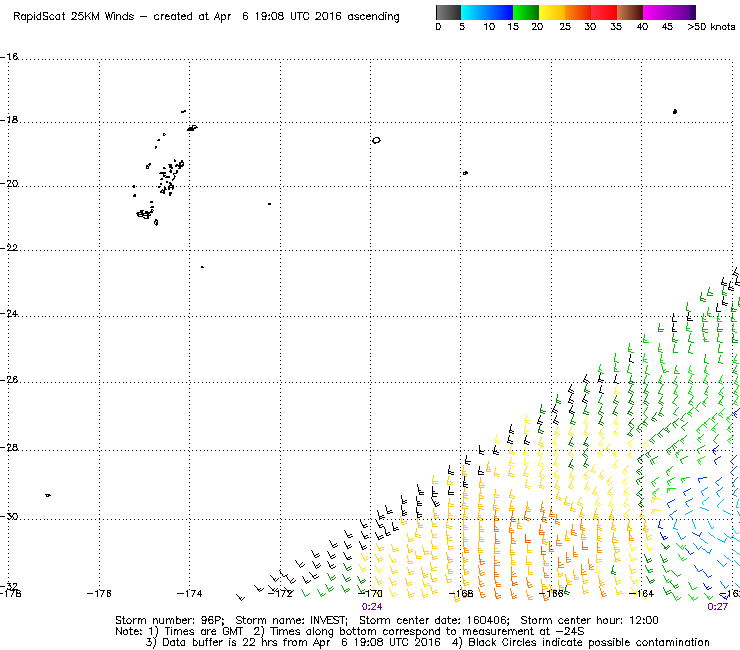Viewport: 740px width, 650px height.
Task: Click latitude label '-30'
Action: (9, 516)
